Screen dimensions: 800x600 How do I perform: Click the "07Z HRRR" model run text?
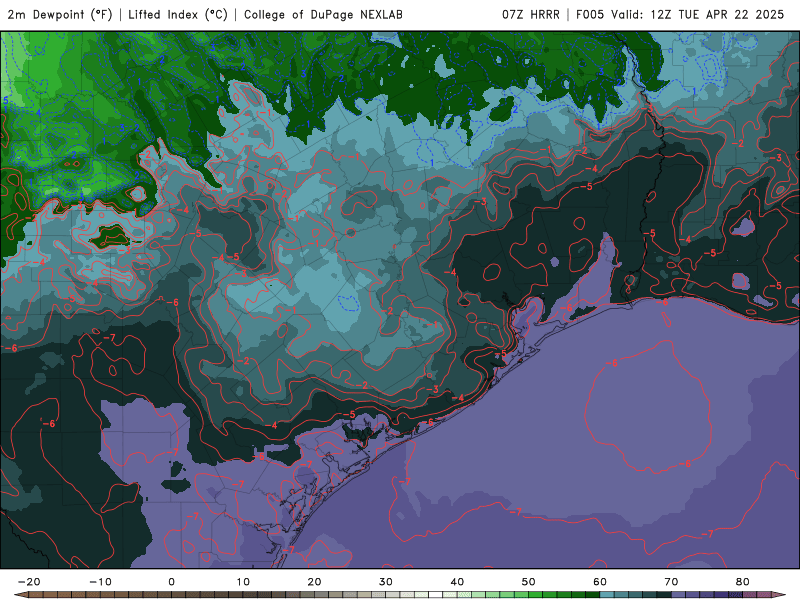531,15
